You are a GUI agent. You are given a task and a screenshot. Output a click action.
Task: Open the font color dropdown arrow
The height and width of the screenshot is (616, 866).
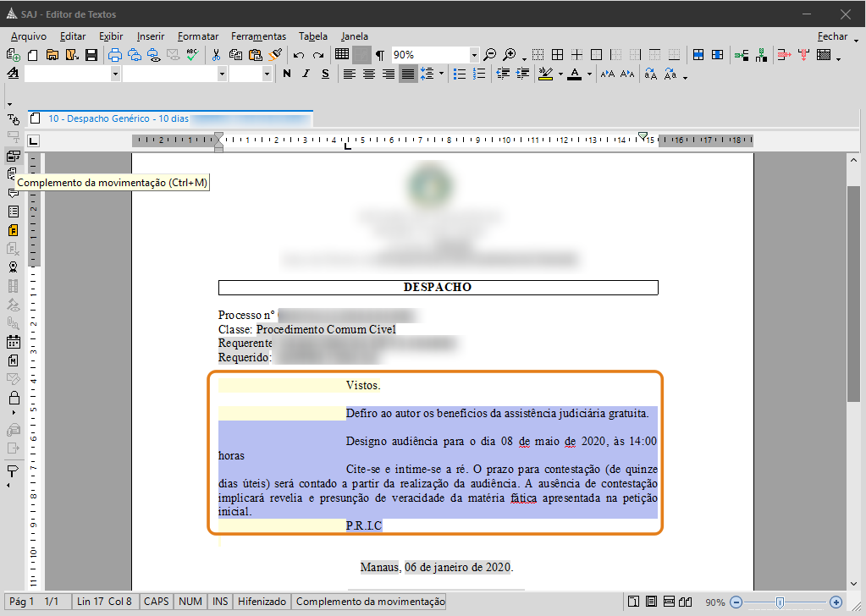click(x=589, y=74)
